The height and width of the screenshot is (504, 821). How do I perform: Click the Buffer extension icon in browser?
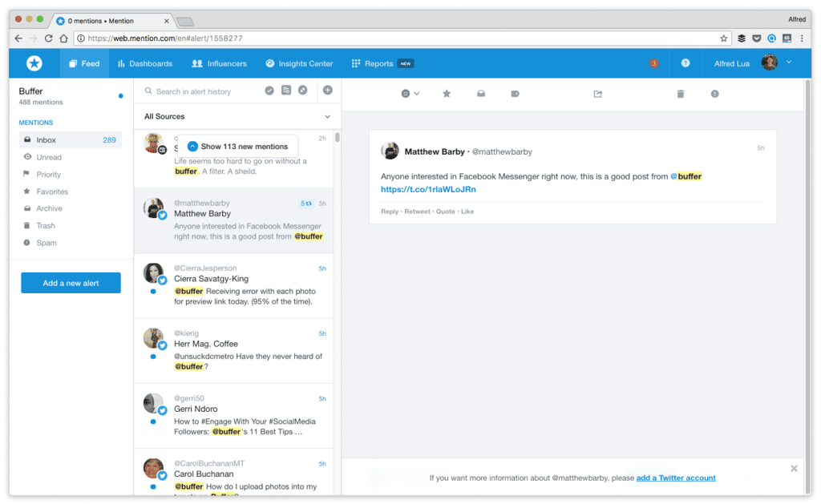742,38
